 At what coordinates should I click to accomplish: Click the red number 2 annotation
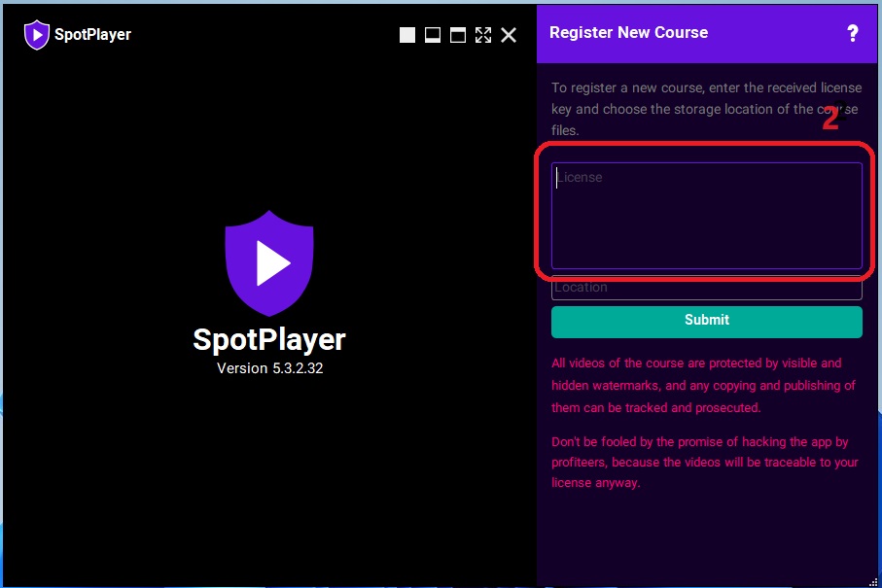point(831,119)
